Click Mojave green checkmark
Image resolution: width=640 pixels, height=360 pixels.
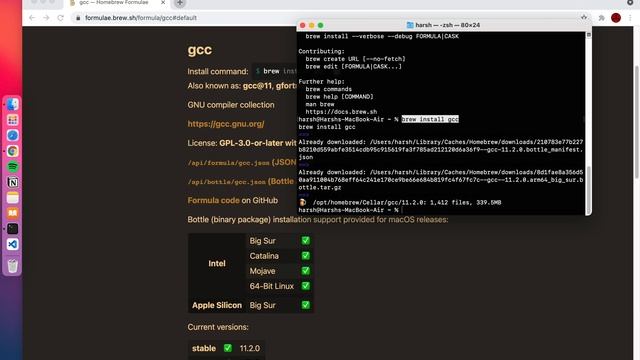pos(305,271)
